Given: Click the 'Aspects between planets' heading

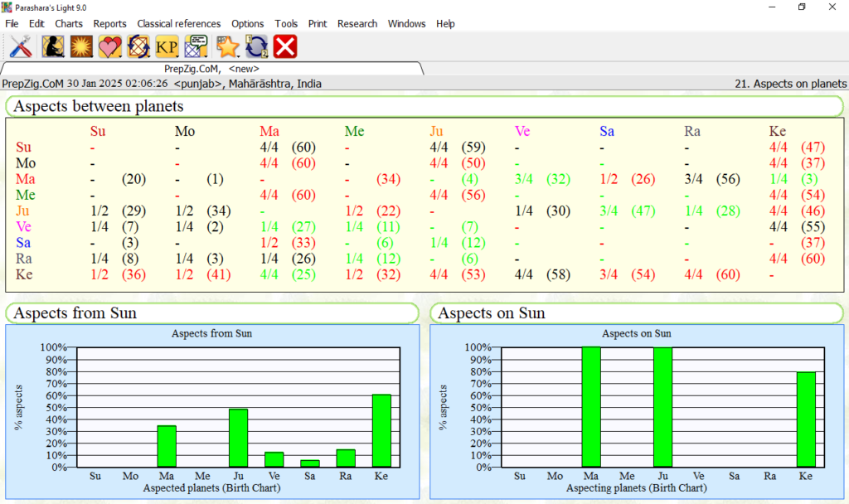Looking at the screenshot, I should click(98, 106).
